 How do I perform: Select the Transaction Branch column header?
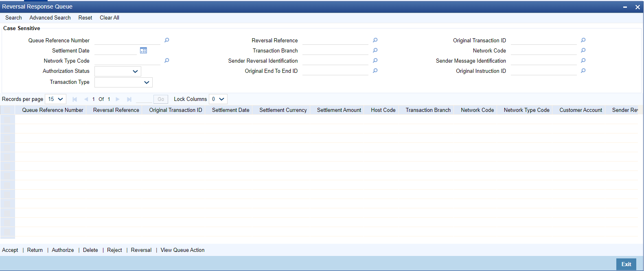pyautogui.click(x=428, y=110)
